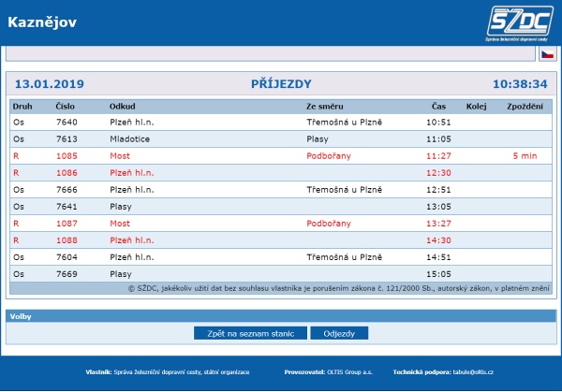Click the Číslo column header
This screenshot has width=562, height=392.
click(65, 106)
